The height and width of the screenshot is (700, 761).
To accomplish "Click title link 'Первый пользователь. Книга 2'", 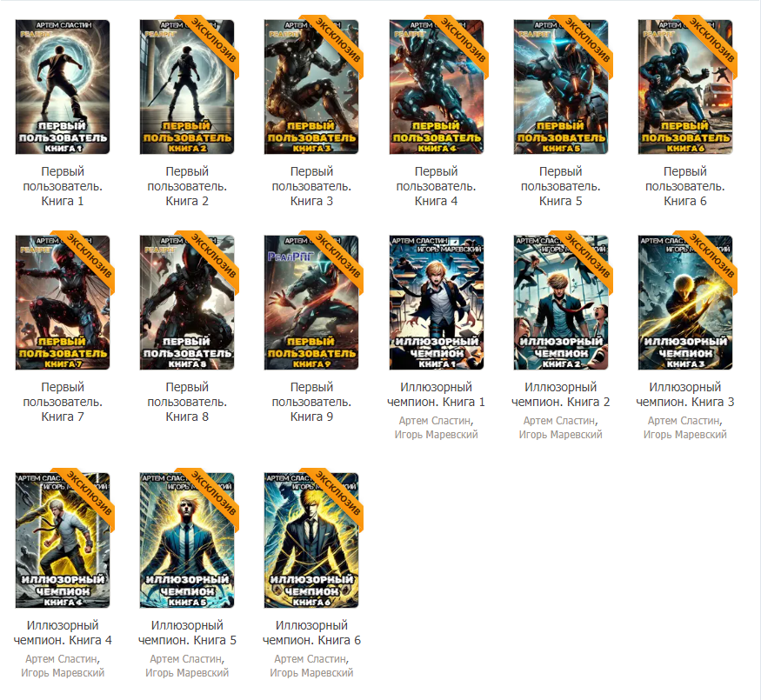I will tap(187, 186).
